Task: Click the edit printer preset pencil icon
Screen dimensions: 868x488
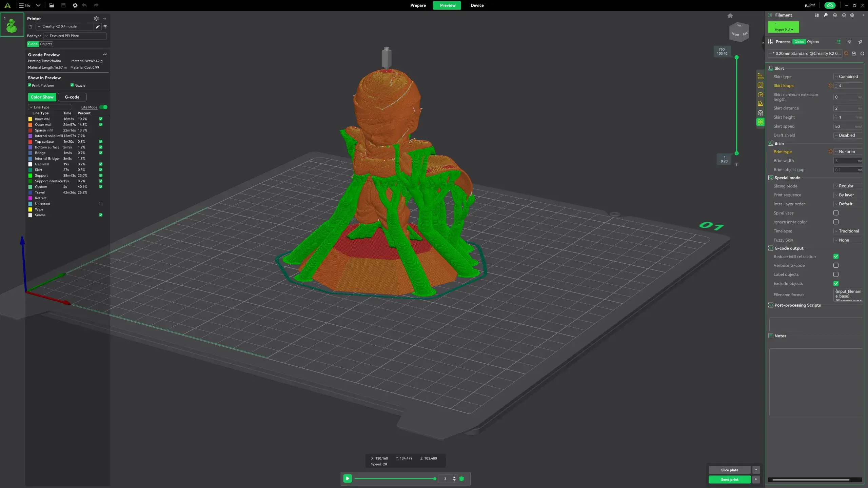Action: (x=98, y=26)
